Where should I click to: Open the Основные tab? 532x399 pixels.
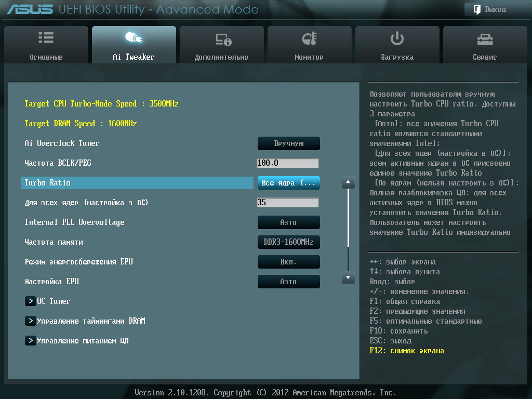pyautogui.click(x=46, y=45)
